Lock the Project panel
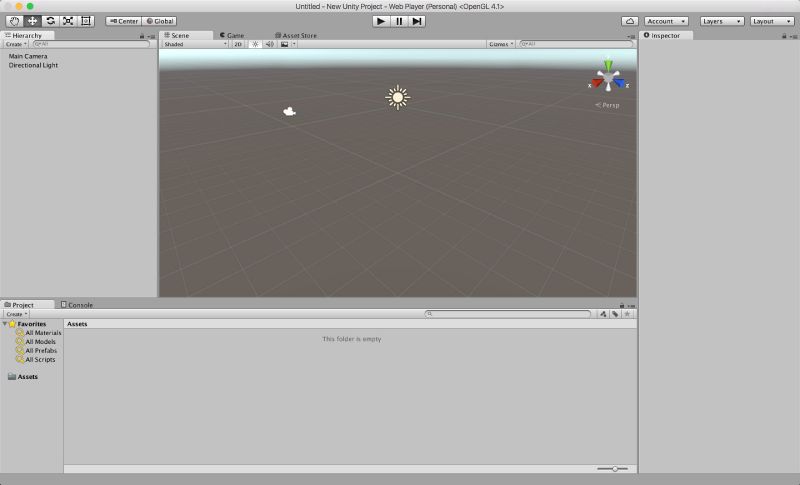 (x=622, y=305)
